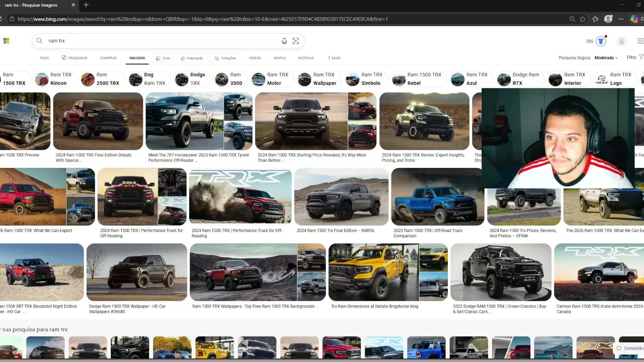
Task: Switch to the MAPAS tab
Action: (x=280, y=58)
